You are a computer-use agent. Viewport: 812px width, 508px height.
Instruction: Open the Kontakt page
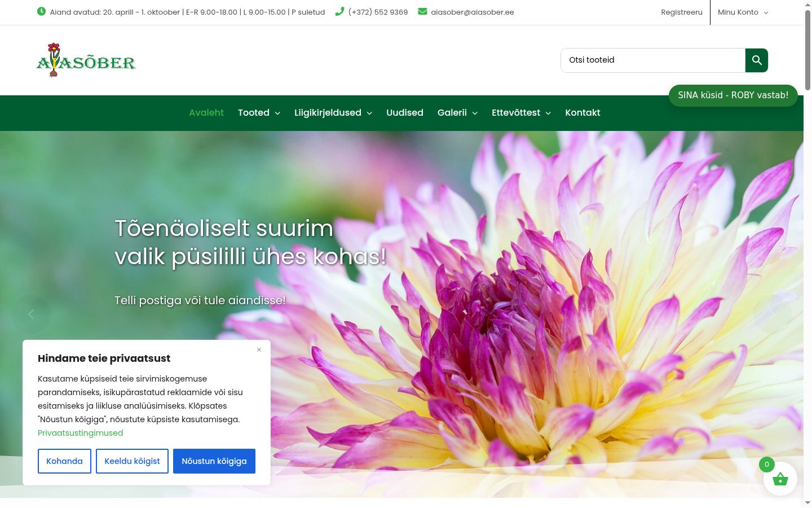click(x=582, y=113)
